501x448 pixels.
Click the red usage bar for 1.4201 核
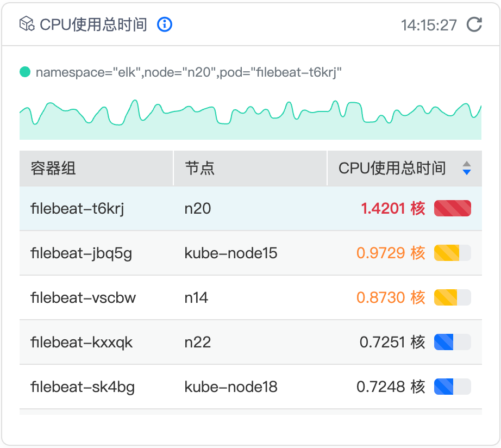(x=452, y=208)
